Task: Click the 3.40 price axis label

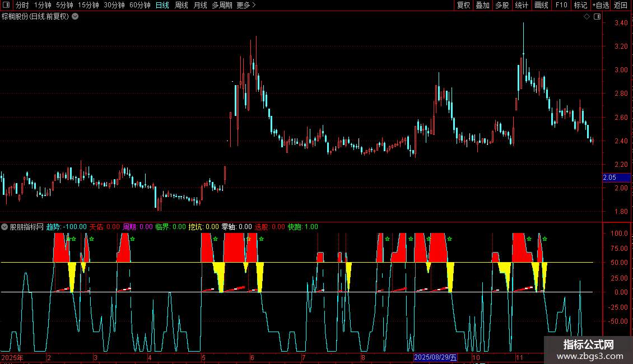Action: pos(621,23)
